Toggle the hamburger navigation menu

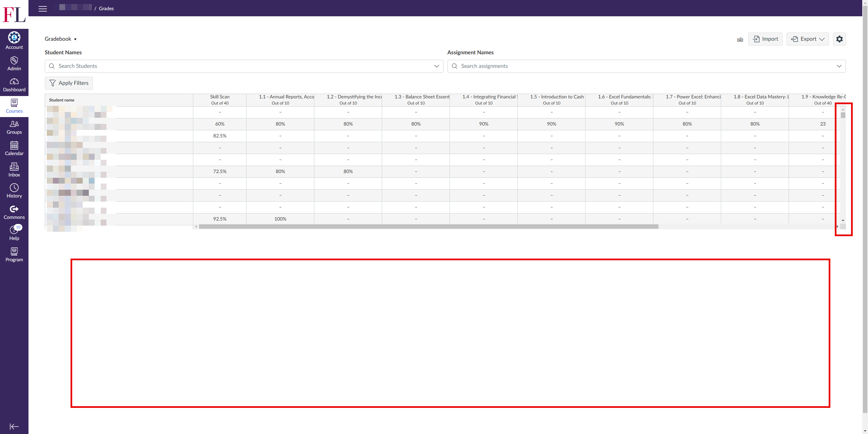43,8
